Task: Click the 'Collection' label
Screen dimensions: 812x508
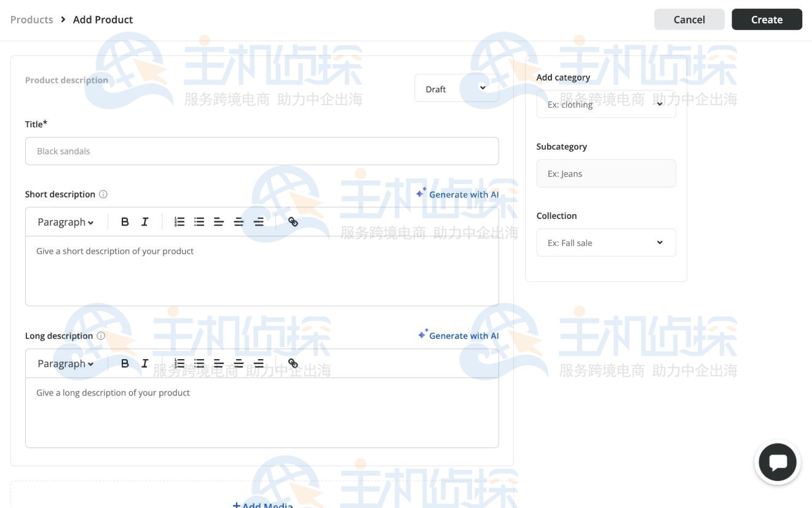Action: click(x=557, y=216)
